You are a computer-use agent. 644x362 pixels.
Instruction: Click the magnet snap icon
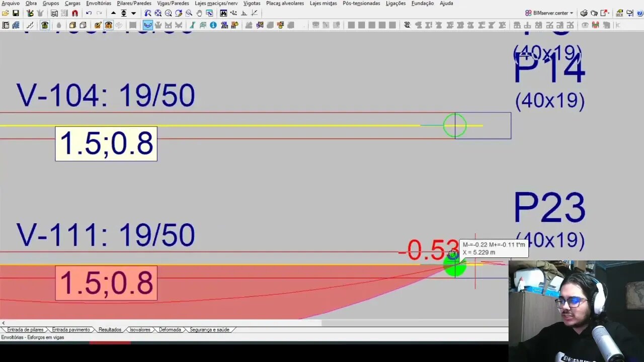(75, 13)
